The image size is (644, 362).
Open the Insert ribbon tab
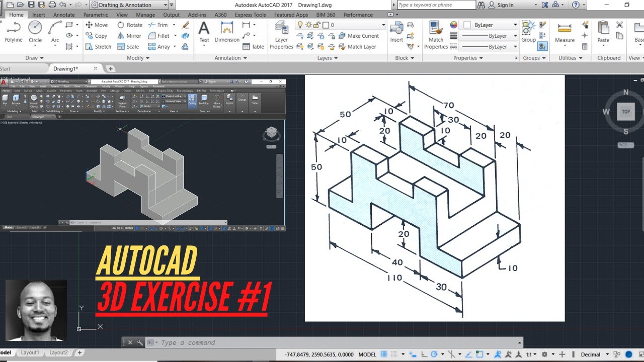click(39, 15)
